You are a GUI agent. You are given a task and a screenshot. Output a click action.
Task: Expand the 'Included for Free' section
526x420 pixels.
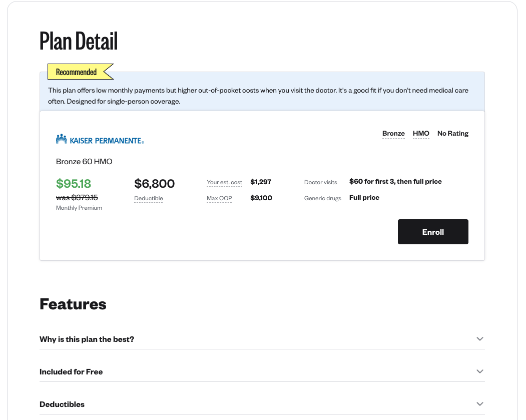(x=262, y=372)
